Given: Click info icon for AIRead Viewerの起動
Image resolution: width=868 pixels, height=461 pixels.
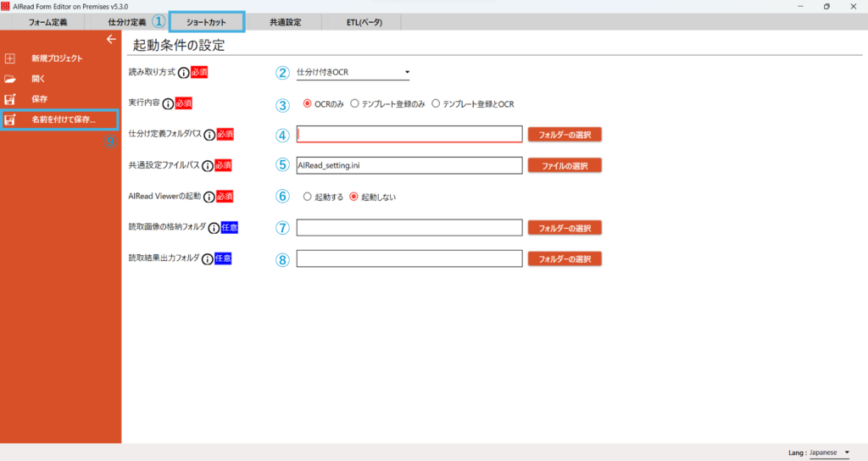Looking at the screenshot, I should point(209,197).
